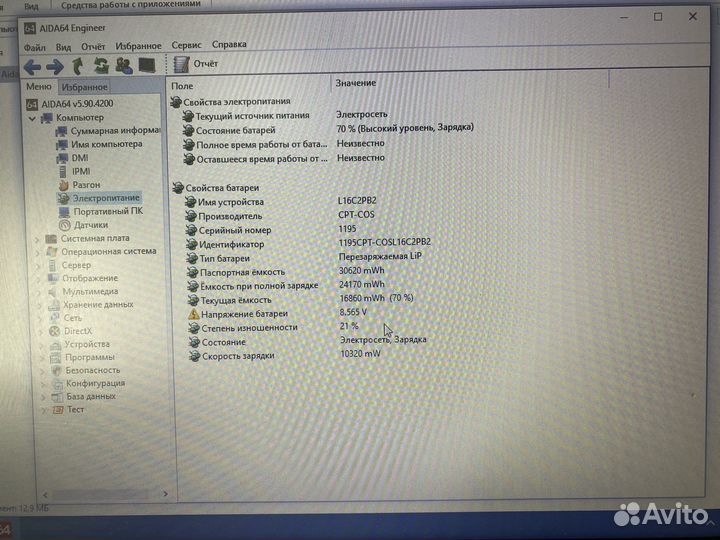Collapse the Компьютер tree node
Screen dimensions: 720x540
point(32,118)
